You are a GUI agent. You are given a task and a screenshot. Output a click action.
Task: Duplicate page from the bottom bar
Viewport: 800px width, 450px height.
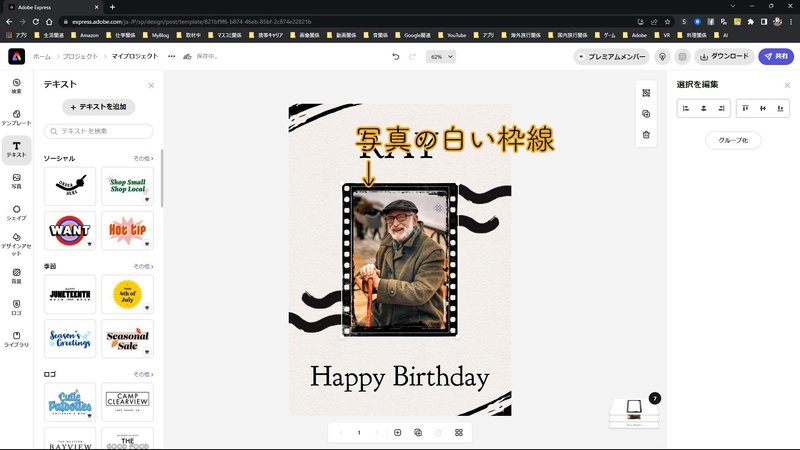[x=418, y=433]
